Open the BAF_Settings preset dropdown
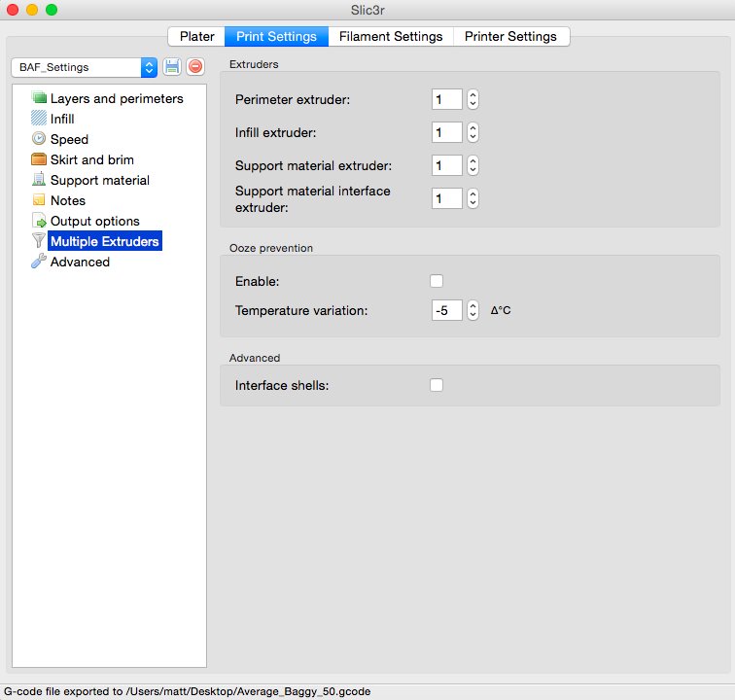 pos(84,67)
